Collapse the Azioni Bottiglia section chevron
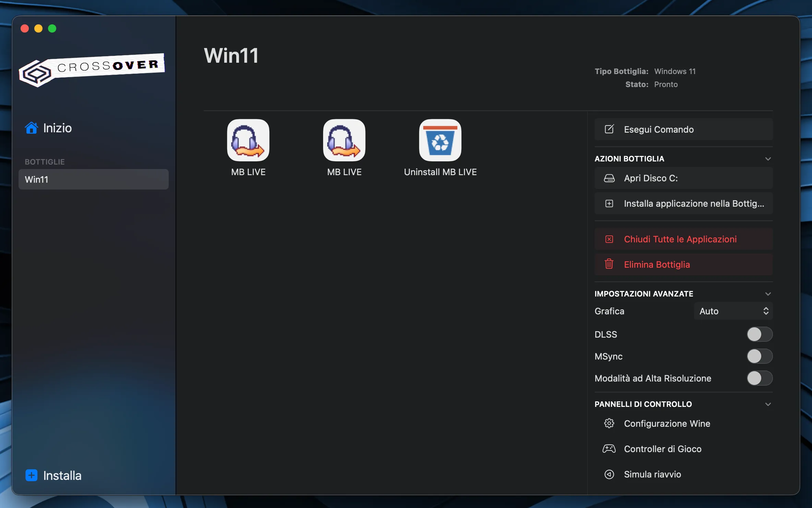Image resolution: width=812 pixels, height=508 pixels. click(x=768, y=159)
